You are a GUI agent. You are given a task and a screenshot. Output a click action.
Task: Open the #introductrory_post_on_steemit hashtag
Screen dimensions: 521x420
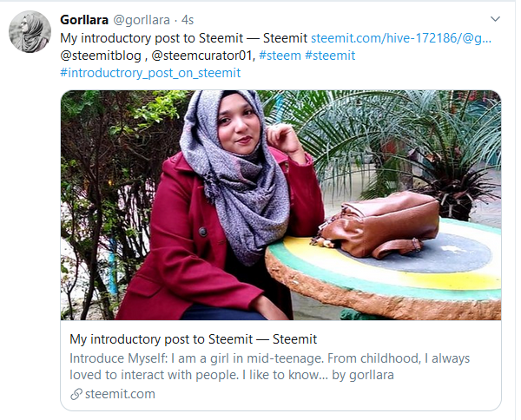click(150, 73)
